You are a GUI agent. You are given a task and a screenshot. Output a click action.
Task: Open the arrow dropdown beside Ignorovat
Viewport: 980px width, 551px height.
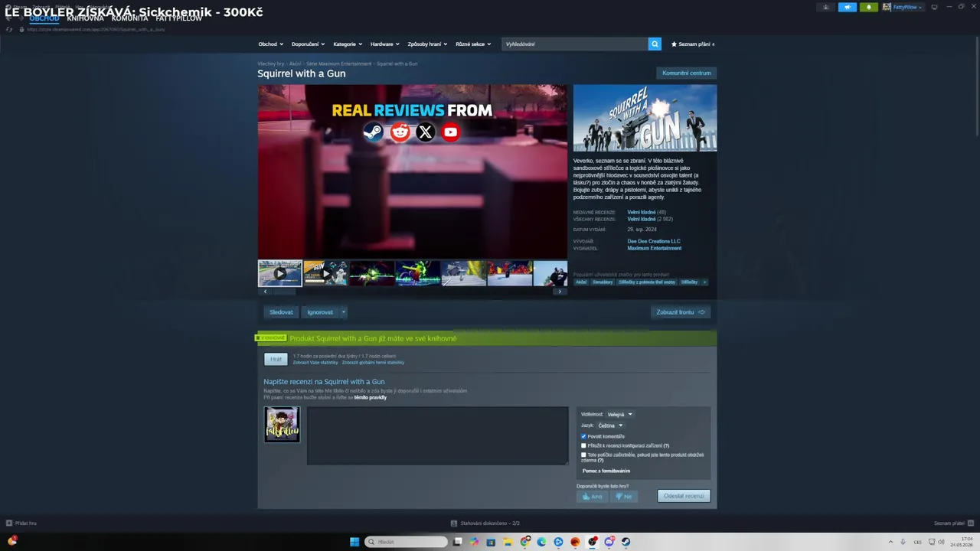click(x=343, y=312)
